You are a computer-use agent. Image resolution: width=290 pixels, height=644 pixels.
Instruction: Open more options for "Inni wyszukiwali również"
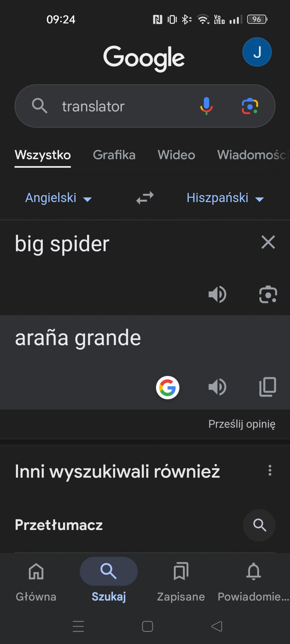point(270,470)
